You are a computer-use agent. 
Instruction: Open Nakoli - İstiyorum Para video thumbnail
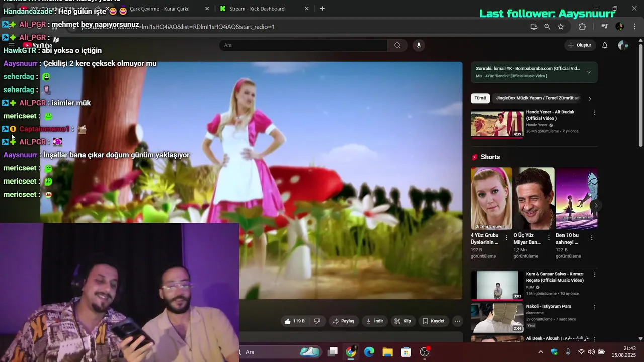pos(497,318)
